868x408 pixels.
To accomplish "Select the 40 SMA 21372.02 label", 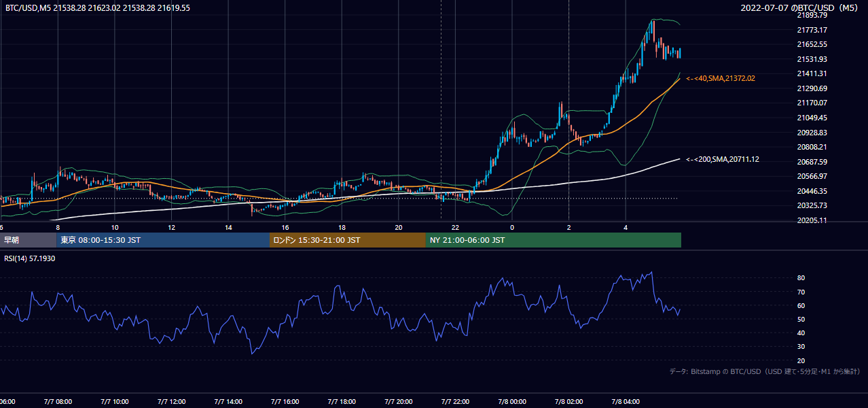I will 721,79.
